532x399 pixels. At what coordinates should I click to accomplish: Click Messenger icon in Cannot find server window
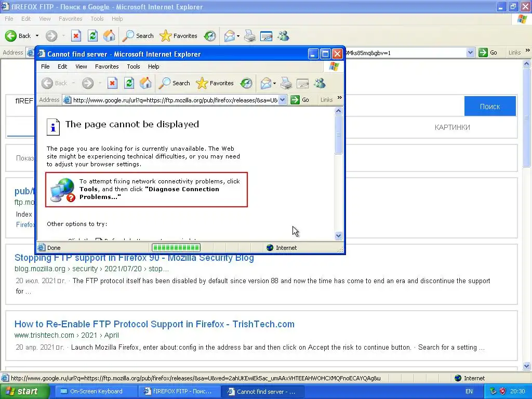click(320, 83)
